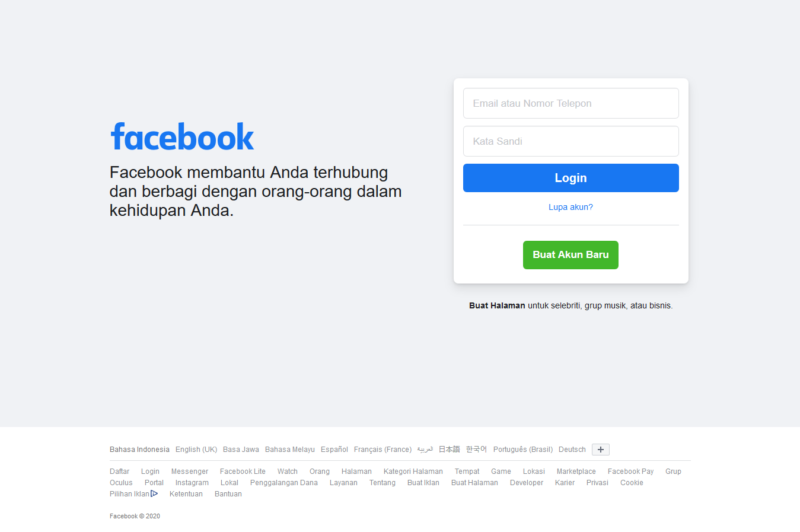This screenshot has height=532, width=800.
Task: Open the Facebook Lite footer link
Action: 243,472
